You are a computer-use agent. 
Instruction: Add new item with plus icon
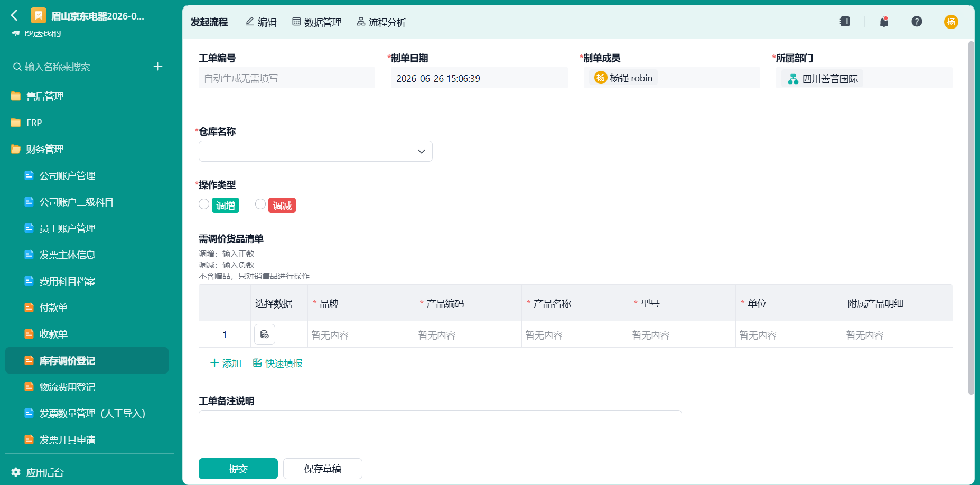pos(158,67)
